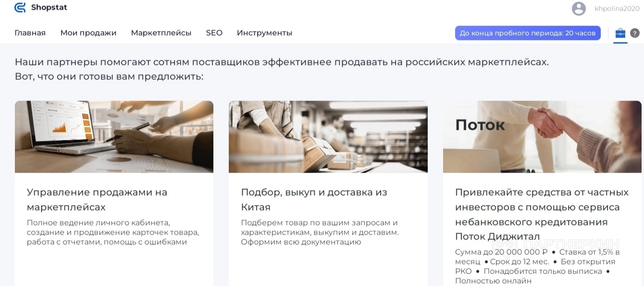Click the Вот, что они готовы вам предложить line

109,76
